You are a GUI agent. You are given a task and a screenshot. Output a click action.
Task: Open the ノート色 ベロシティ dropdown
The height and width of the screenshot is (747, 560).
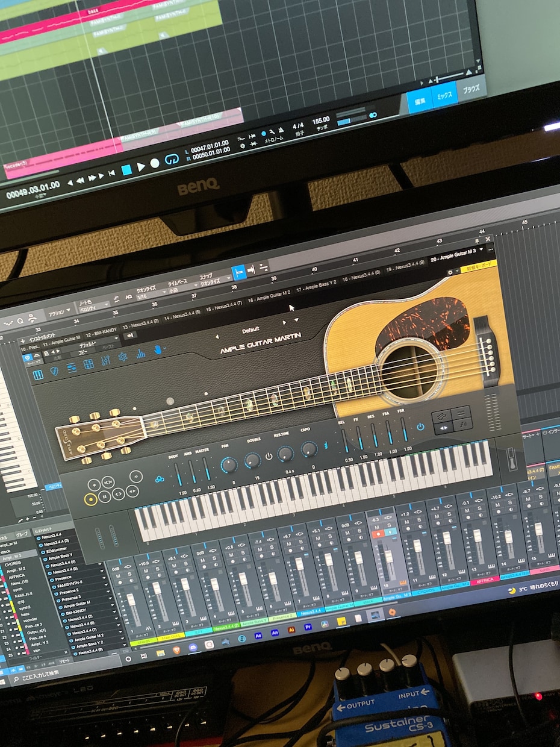tap(95, 307)
